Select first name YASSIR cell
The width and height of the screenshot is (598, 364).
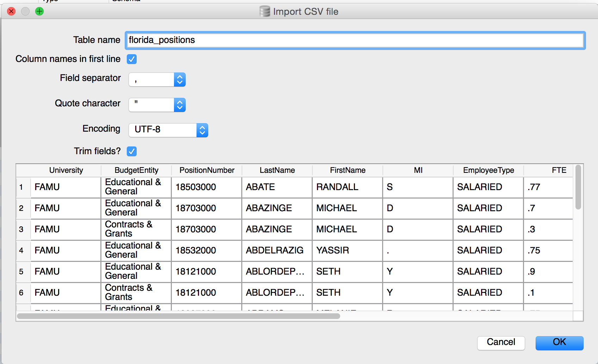point(348,251)
